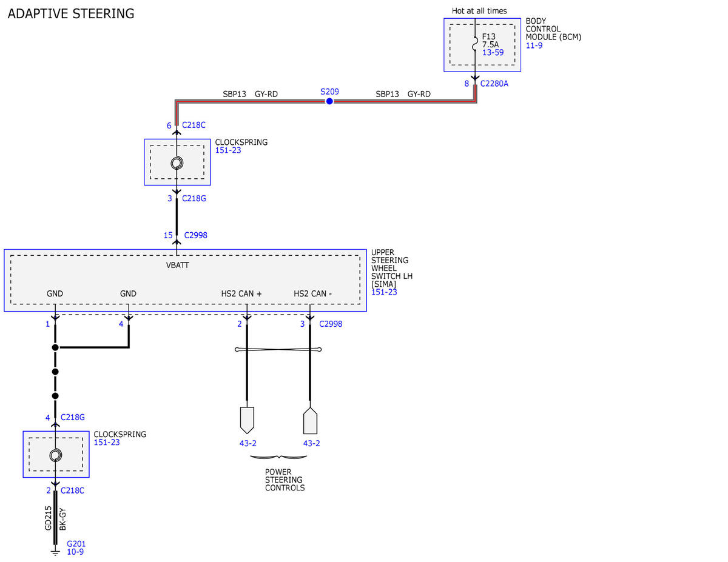Open the 11-9 BCM page link

point(533,45)
